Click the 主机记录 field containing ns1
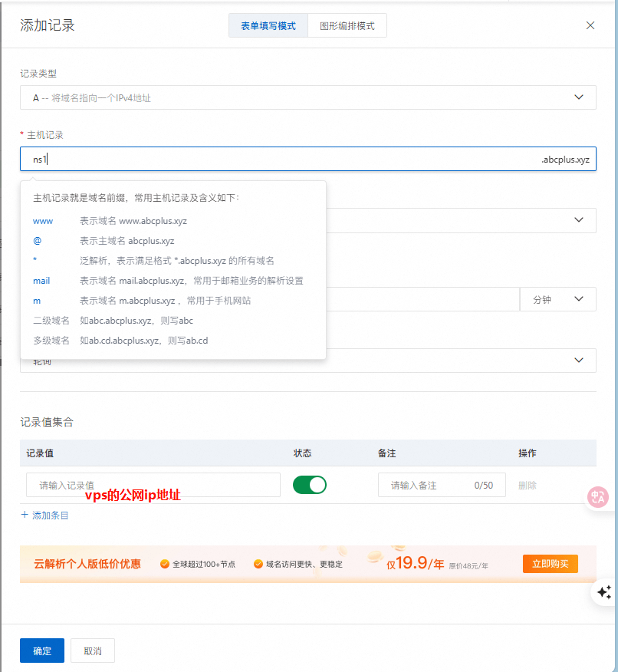The height and width of the screenshot is (672, 618). (276, 159)
